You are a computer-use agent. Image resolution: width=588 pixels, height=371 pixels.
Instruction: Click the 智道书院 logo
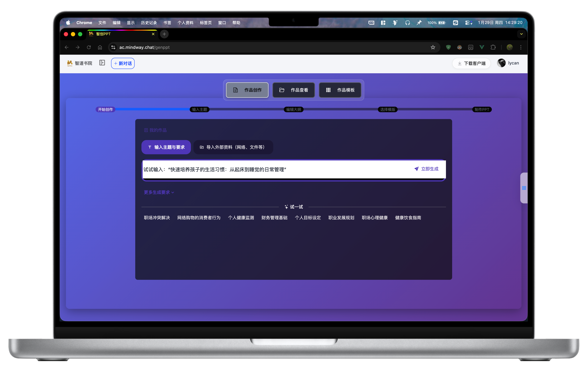click(x=80, y=63)
